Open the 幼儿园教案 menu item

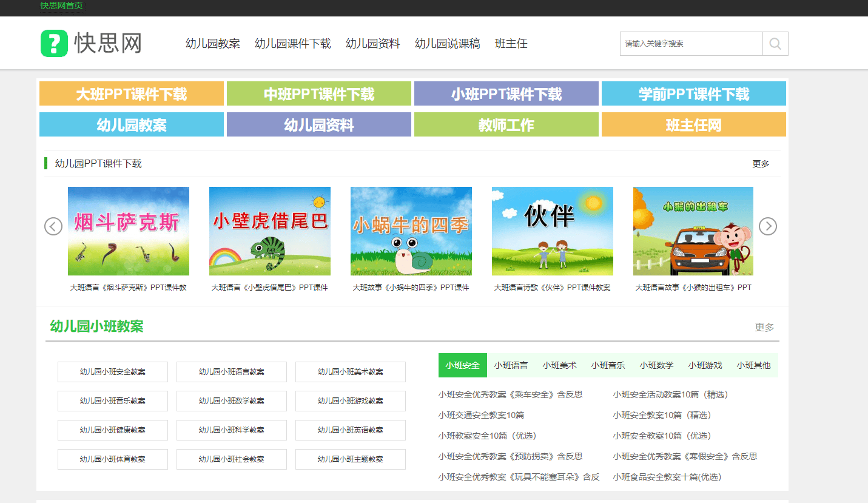212,43
